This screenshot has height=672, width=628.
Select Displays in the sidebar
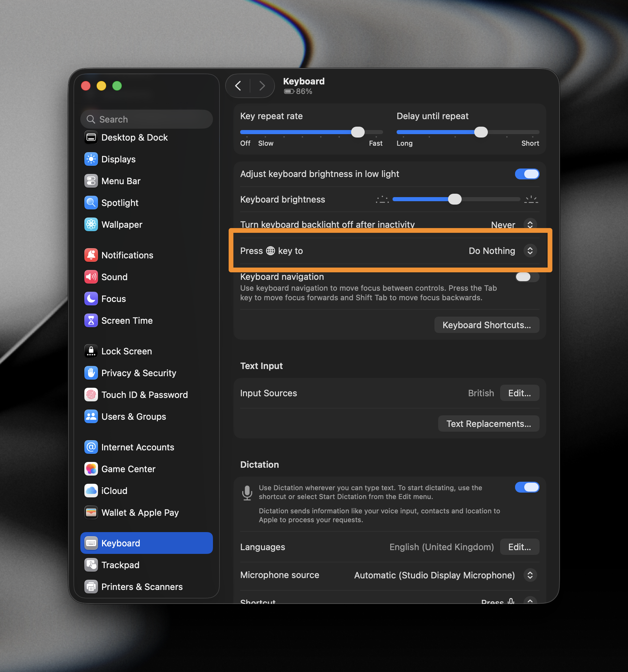coord(146,159)
